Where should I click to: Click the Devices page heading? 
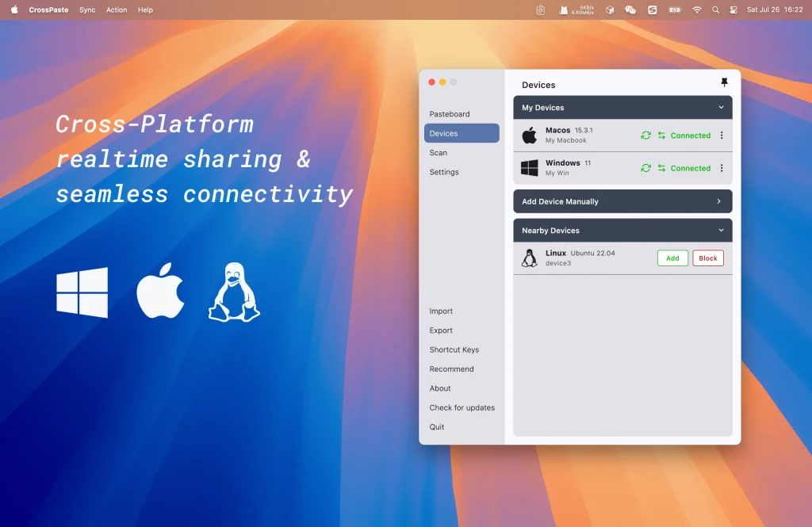point(538,85)
